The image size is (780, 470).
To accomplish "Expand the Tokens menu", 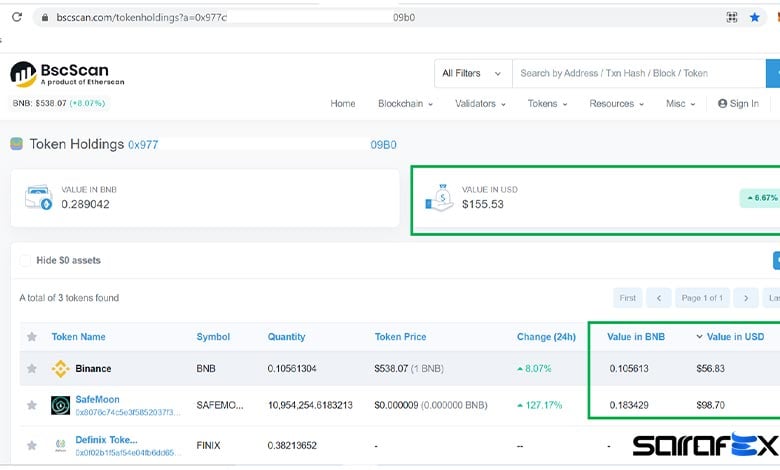I will 547,103.
